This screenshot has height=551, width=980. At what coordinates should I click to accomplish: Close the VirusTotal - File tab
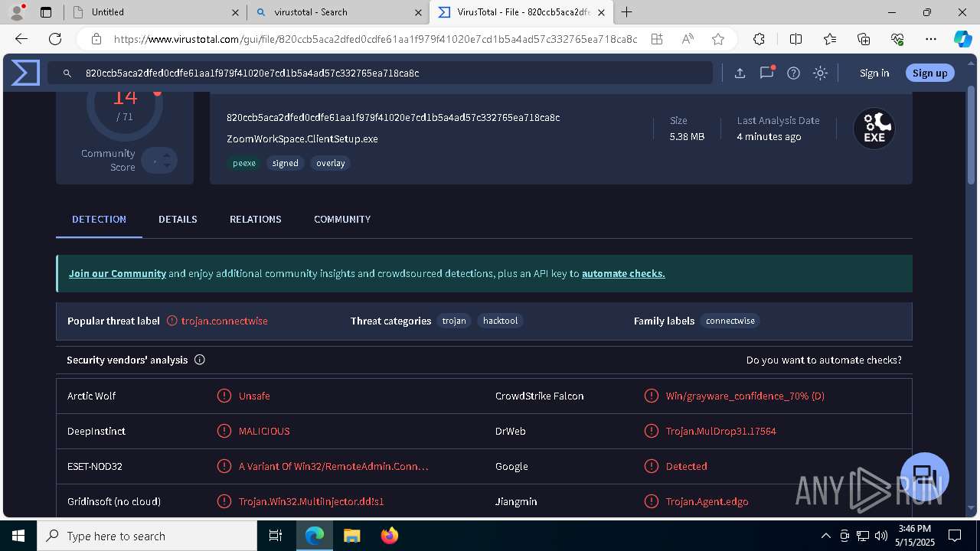[601, 12]
